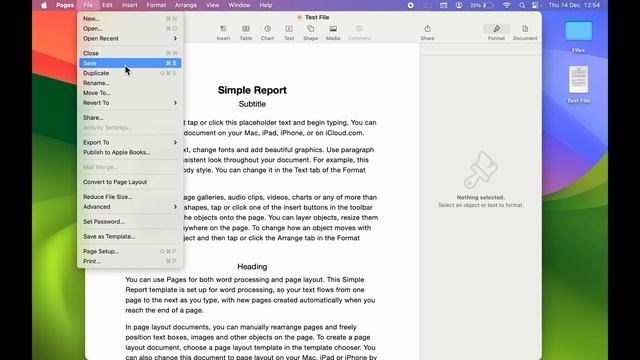Open the Document sidebar button
Screen dimensions: 640x360
click(x=525, y=33)
